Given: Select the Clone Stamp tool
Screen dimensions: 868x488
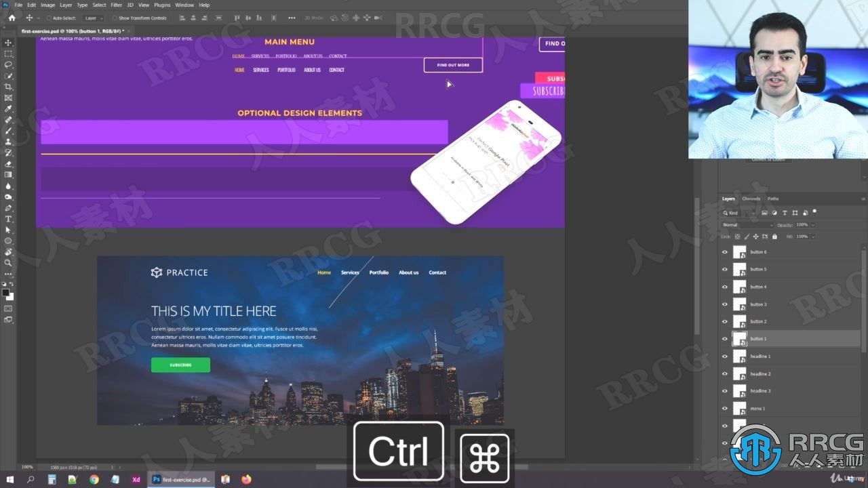Looking at the screenshot, I should [x=9, y=142].
